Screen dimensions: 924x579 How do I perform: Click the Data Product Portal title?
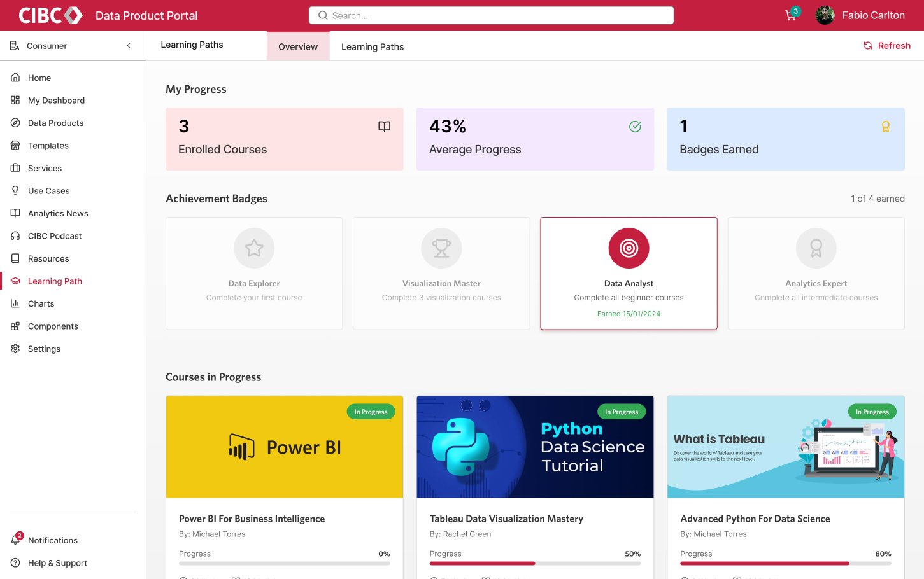click(x=146, y=16)
